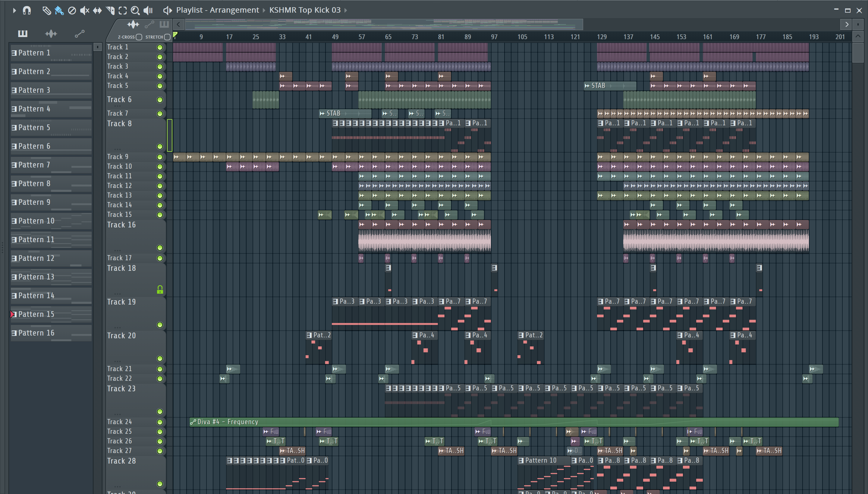Mute Track 5 with its green LED
The width and height of the screenshot is (868, 494).
click(x=159, y=86)
